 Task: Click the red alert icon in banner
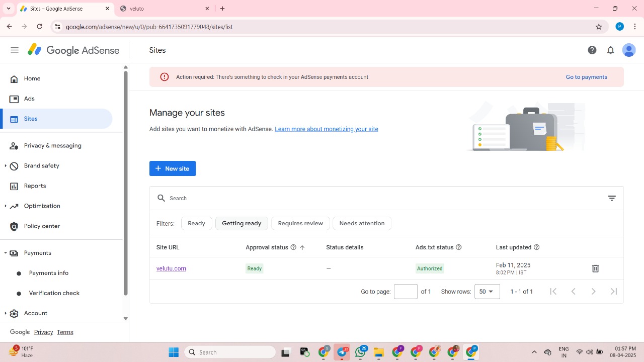pos(165,77)
